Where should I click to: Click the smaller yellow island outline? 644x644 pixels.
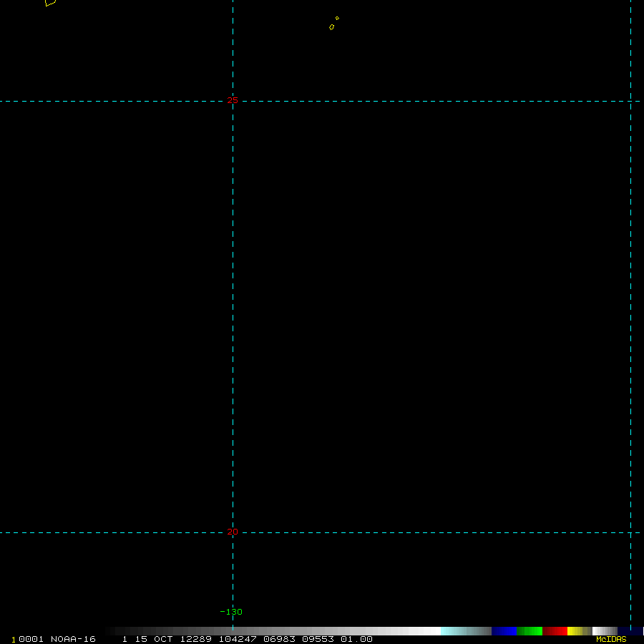click(337, 18)
